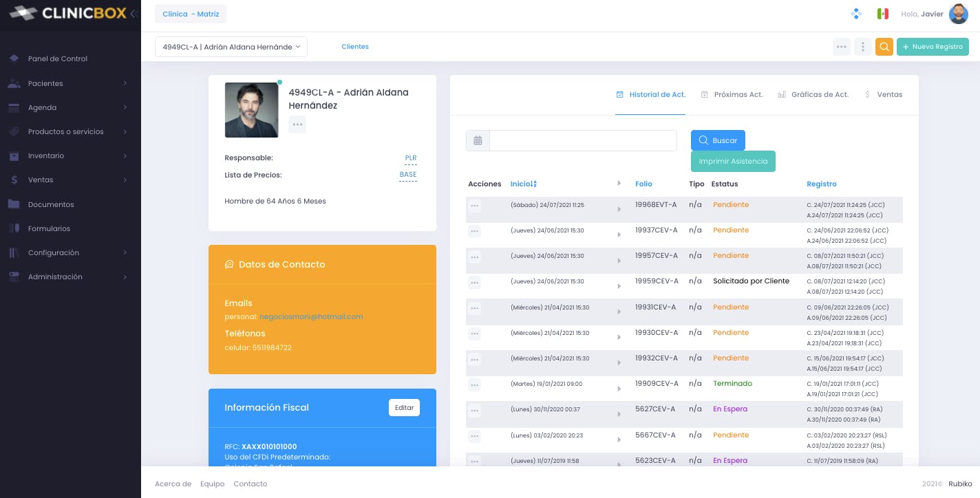Viewport: 980px width, 498px height.
Task: Expand the Pacientes submenu arrow
Action: (125, 83)
